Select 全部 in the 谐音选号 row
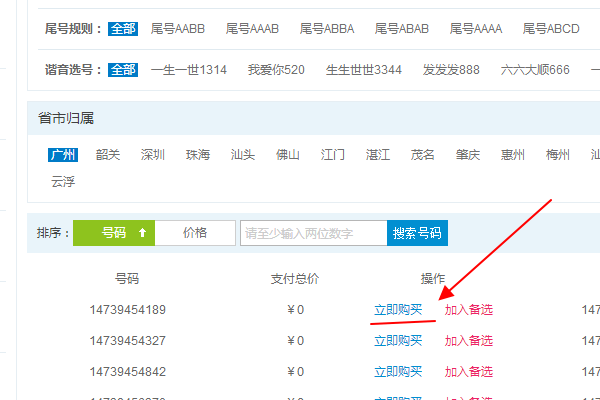 122,70
